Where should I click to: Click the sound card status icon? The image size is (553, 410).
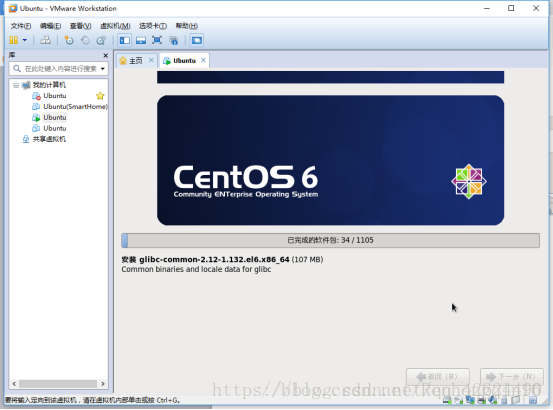pos(493,400)
